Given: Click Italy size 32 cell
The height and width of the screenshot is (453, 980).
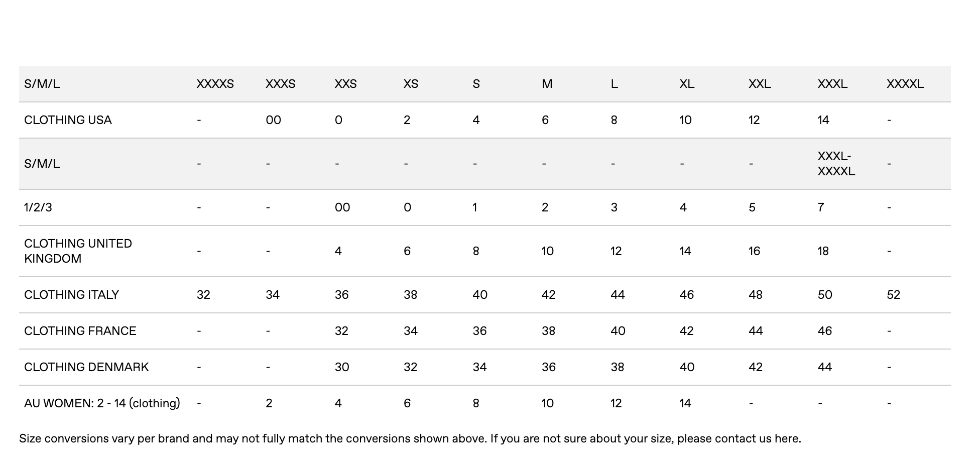Looking at the screenshot, I should [x=203, y=295].
